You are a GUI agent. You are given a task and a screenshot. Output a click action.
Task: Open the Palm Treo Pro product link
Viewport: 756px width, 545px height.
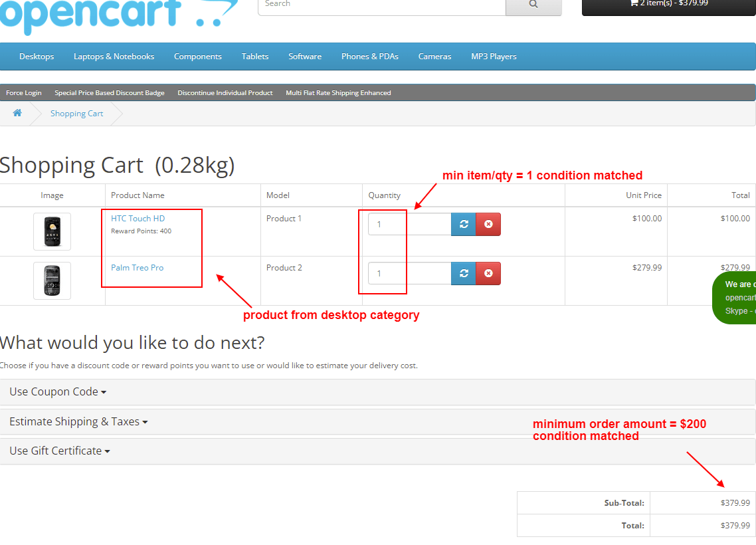tap(137, 267)
